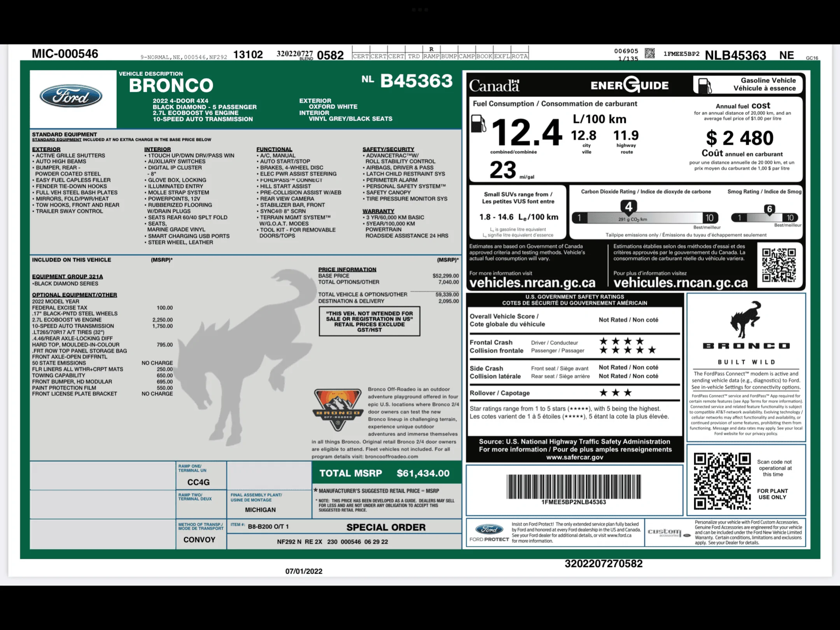The image size is (840, 630).
Task: Click the smog rating marker 6
Action: tap(769, 209)
